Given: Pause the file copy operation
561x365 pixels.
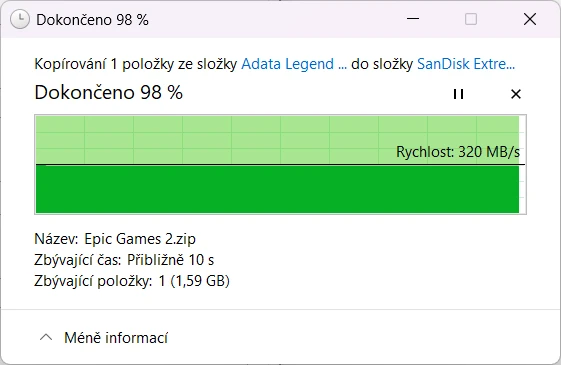Looking at the screenshot, I should 458,94.
